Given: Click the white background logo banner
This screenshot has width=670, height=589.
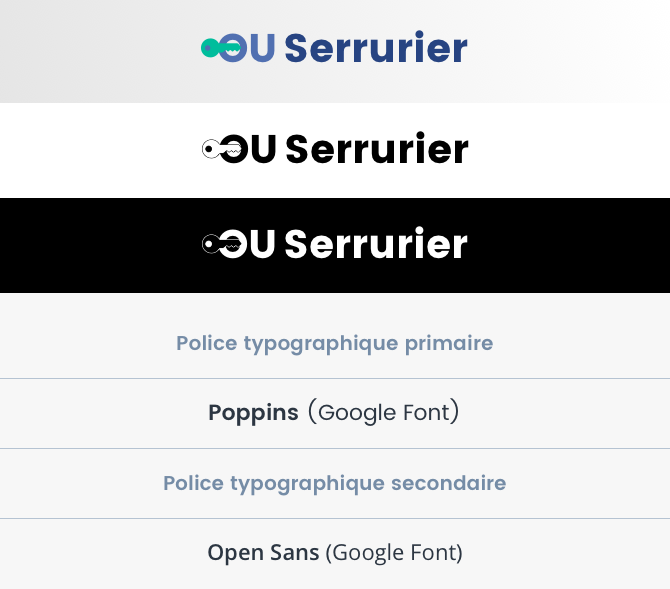Looking at the screenshot, I should pos(335,150).
